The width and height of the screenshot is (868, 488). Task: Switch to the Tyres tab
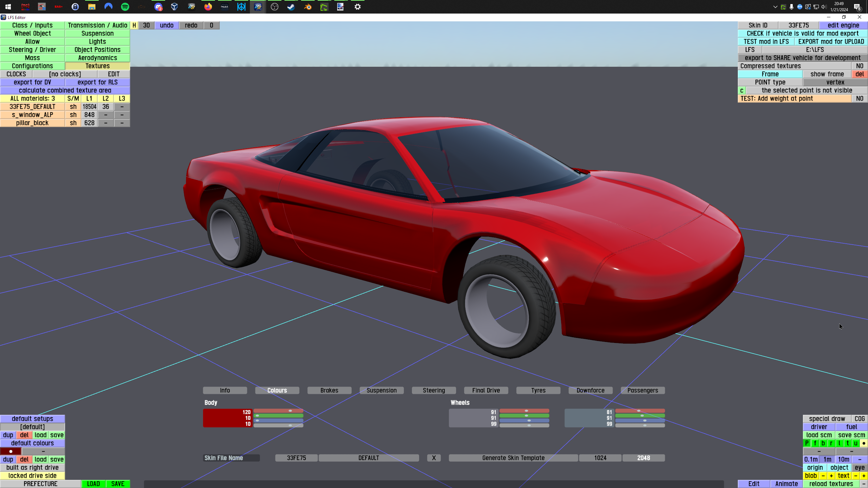point(538,390)
